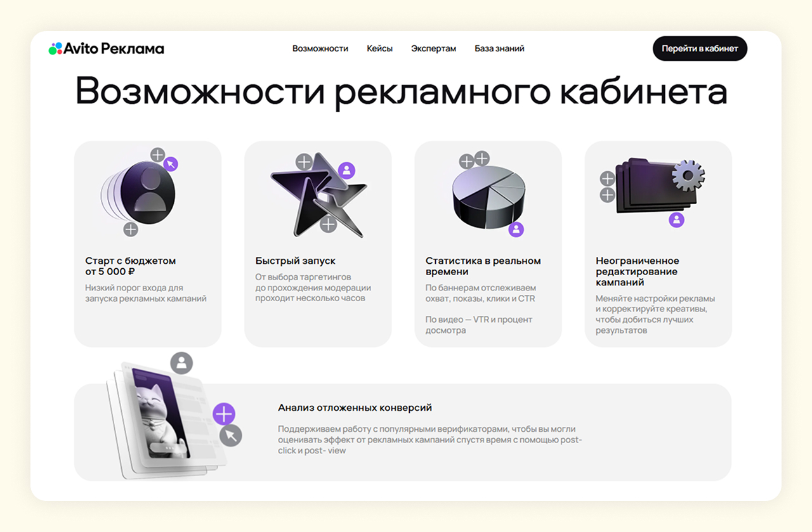Open База знаний in the navigation
Screen dimensions: 812x532
tap(499, 49)
